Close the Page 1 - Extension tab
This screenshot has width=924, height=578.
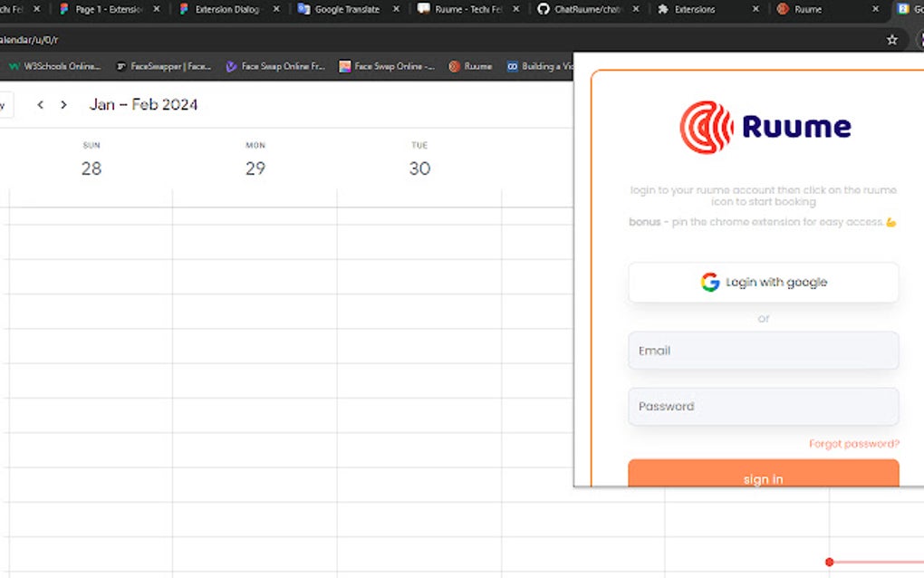[x=156, y=9]
